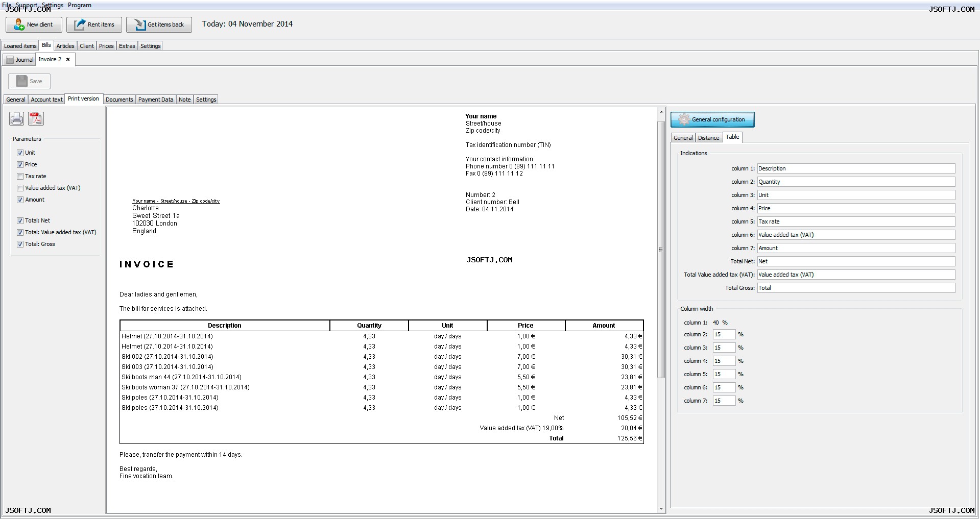
Task: Open the Payment Data tab
Action: 156,100
